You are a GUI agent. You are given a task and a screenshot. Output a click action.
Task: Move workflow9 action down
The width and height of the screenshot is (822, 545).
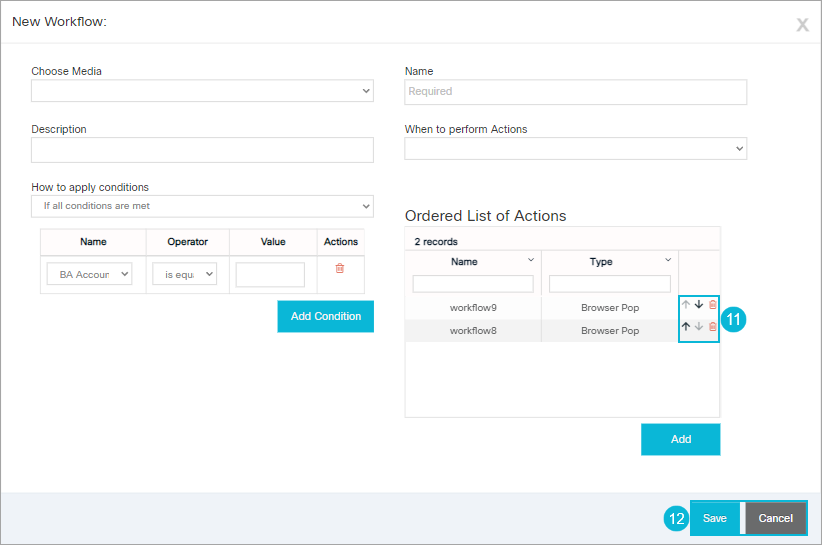click(699, 304)
